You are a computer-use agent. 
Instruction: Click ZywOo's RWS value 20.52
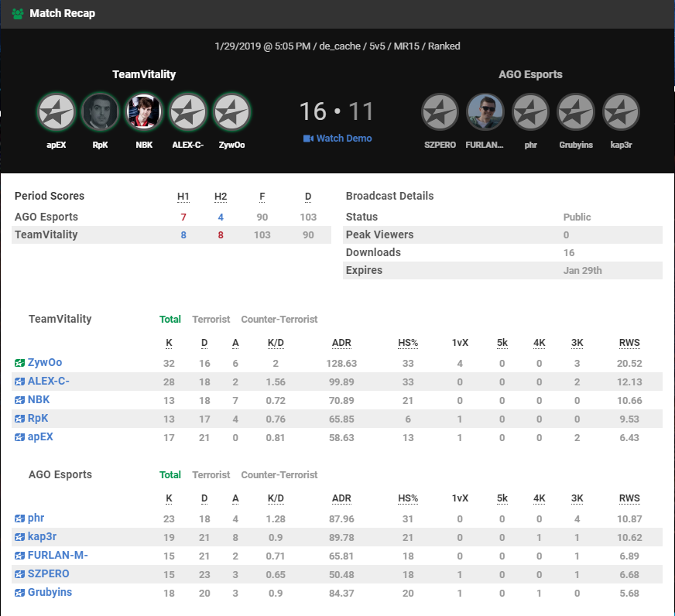coord(629,363)
